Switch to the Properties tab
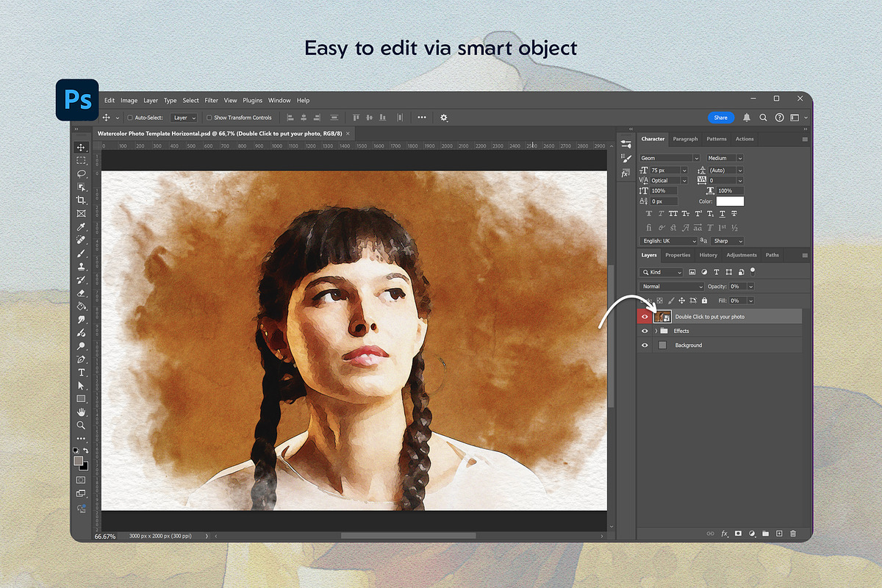The image size is (882, 588). click(678, 255)
